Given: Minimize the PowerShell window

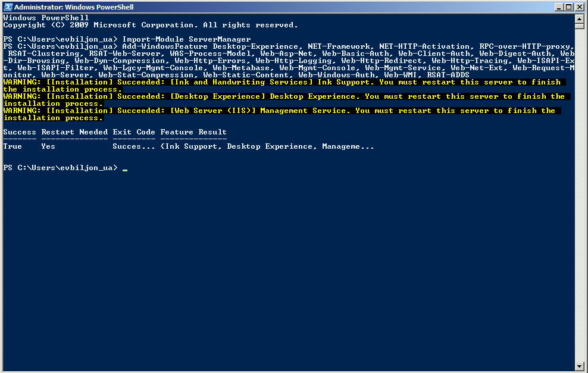Looking at the screenshot, I should point(559,7).
